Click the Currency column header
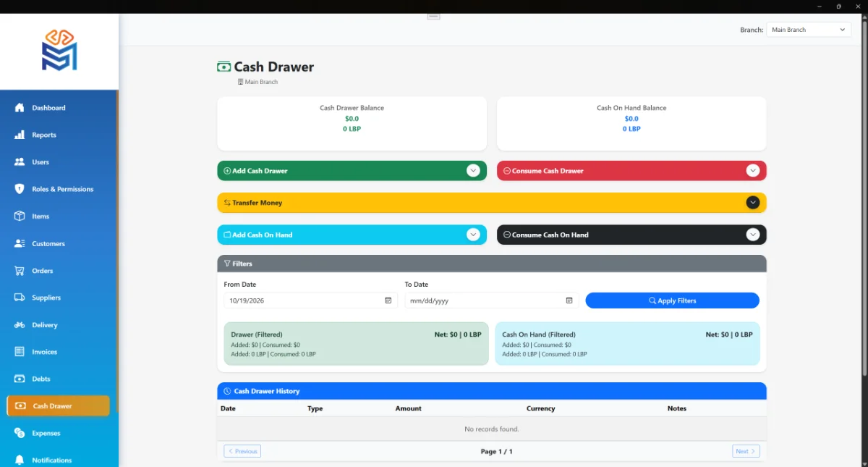Screen dimensions: 868x467 click(x=540, y=408)
